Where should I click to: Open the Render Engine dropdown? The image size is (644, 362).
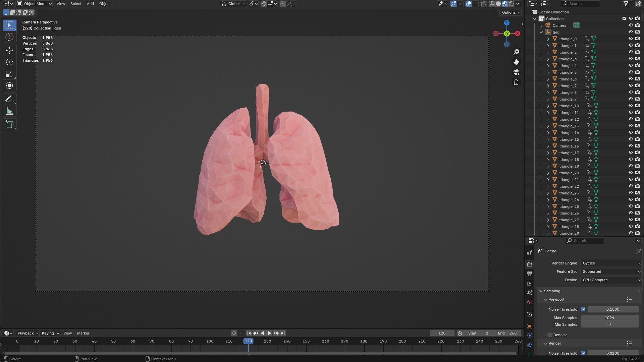611,263
